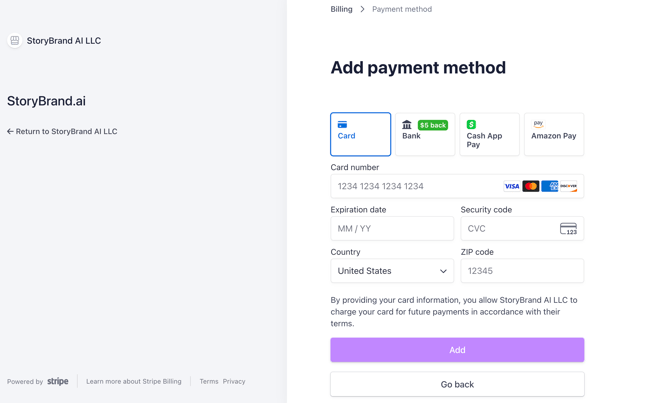Viewport: 670px width, 403px height.
Task: Click the StoryBrand AI LLC store icon
Action: (x=15, y=41)
